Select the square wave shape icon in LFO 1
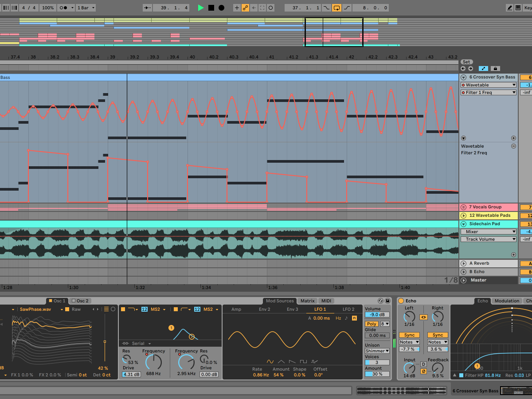 [304, 361]
